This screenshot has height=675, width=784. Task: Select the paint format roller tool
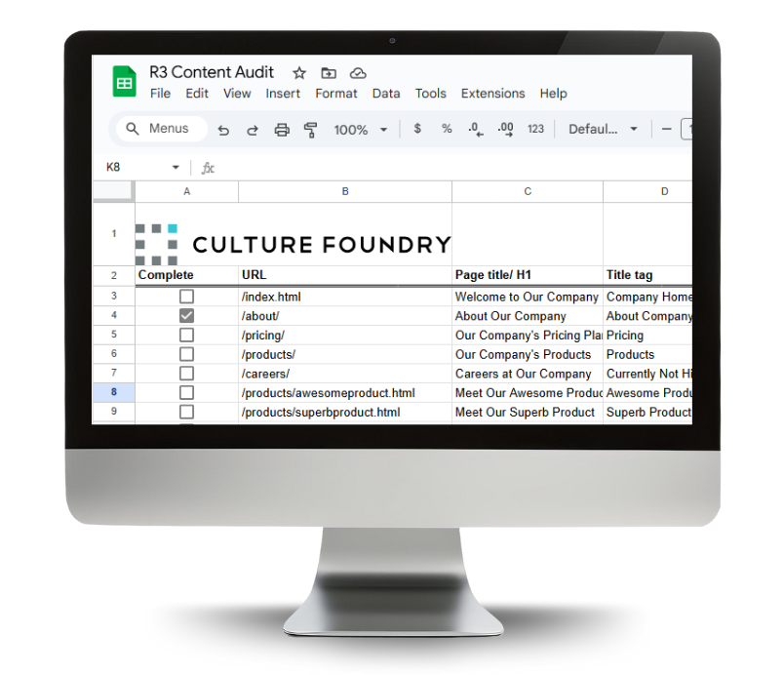(311, 130)
